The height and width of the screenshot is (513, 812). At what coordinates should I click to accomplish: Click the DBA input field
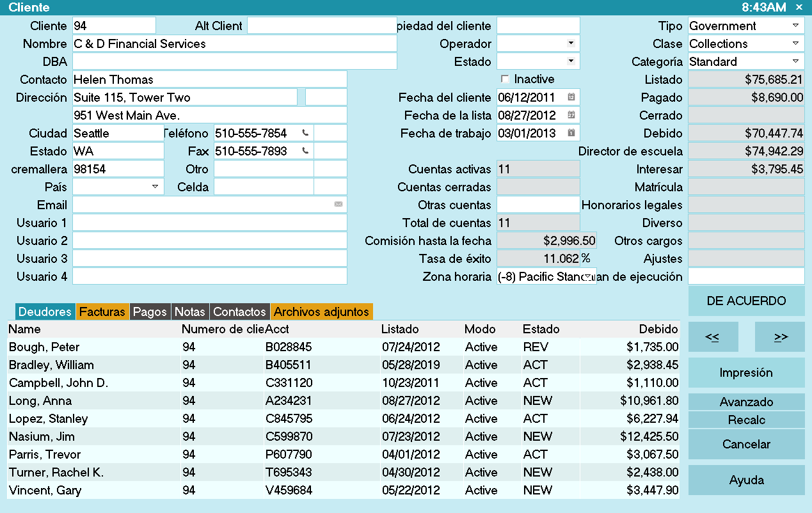(235, 61)
